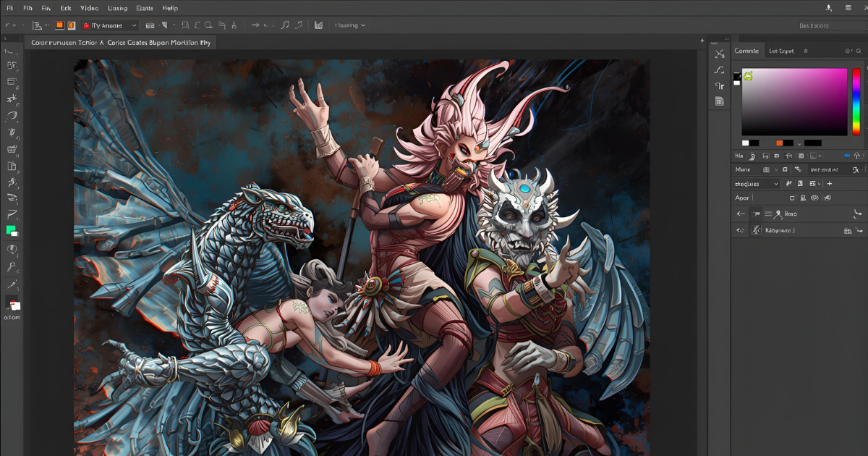Toggle the left arrow on the Reno layer row
Image resolution: width=868 pixels, height=456 pixels.
[x=740, y=214]
